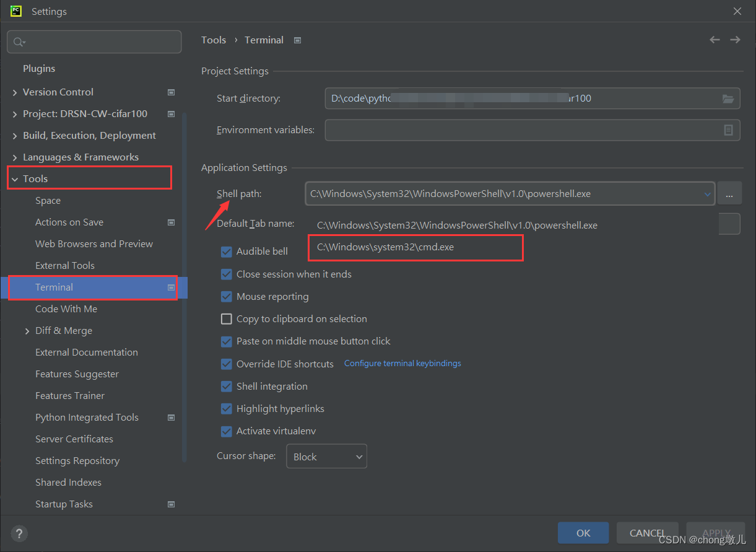Image resolution: width=756 pixels, height=552 pixels.
Task: Click the project-level marker icon on Terminal row
Action: [x=172, y=287]
